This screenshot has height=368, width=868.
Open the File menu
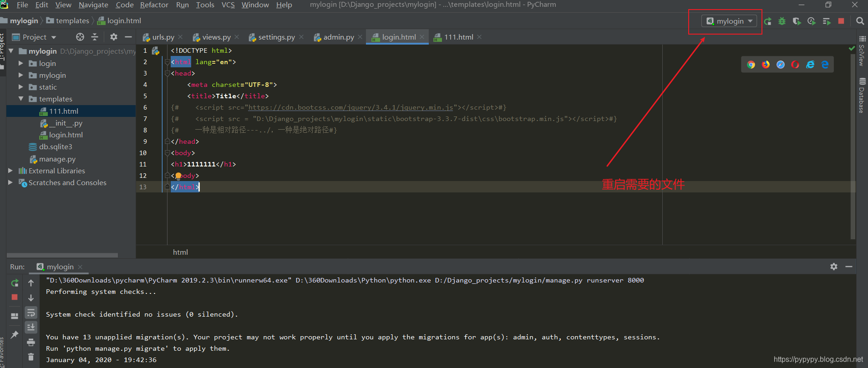[x=22, y=5]
